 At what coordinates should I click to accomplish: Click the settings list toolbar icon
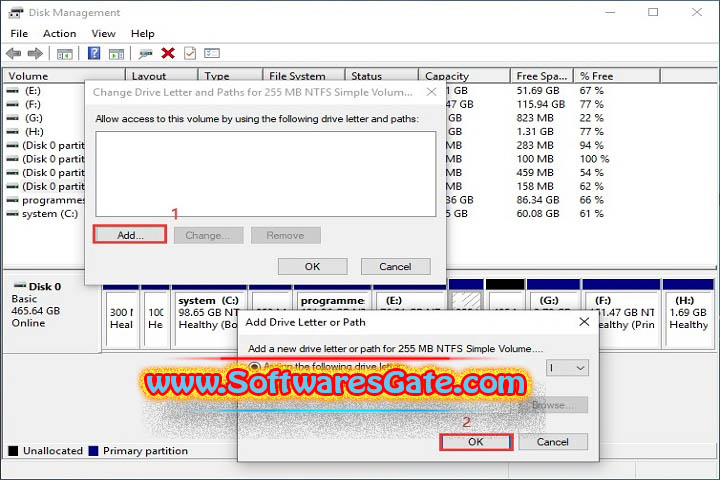pyautogui.click(x=212, y=53)
